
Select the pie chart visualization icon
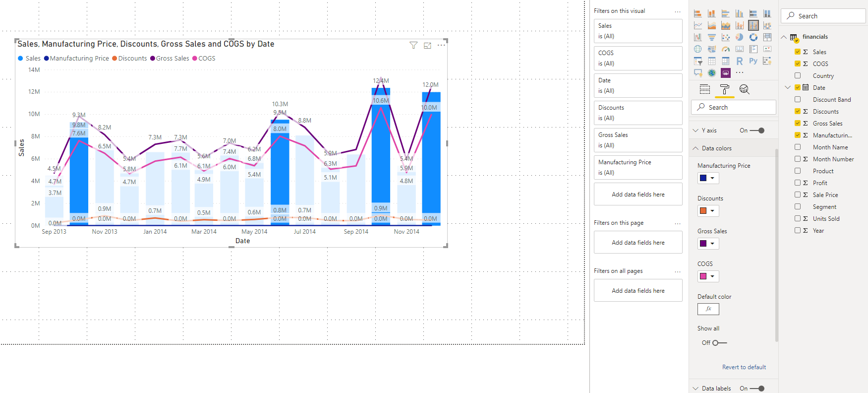pyautogui.click(x=740, y=37)
